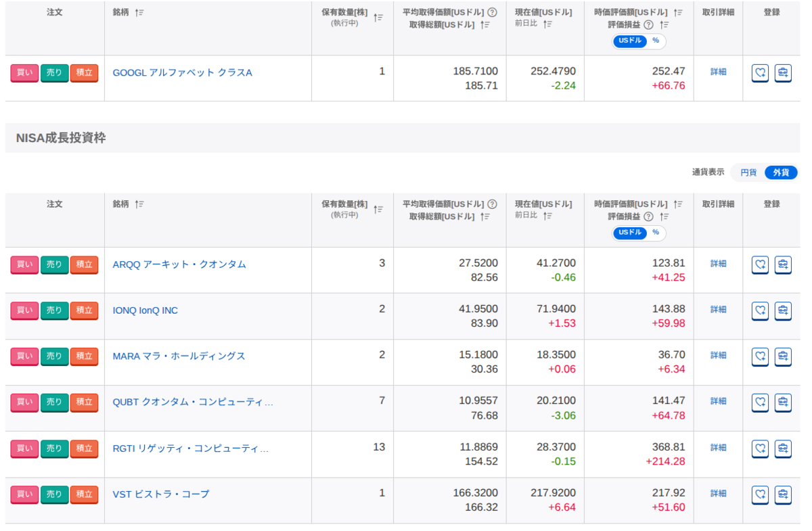Sell RGTI using the 売り button
This screenshot has height=531, width=812.
point(54,448)
